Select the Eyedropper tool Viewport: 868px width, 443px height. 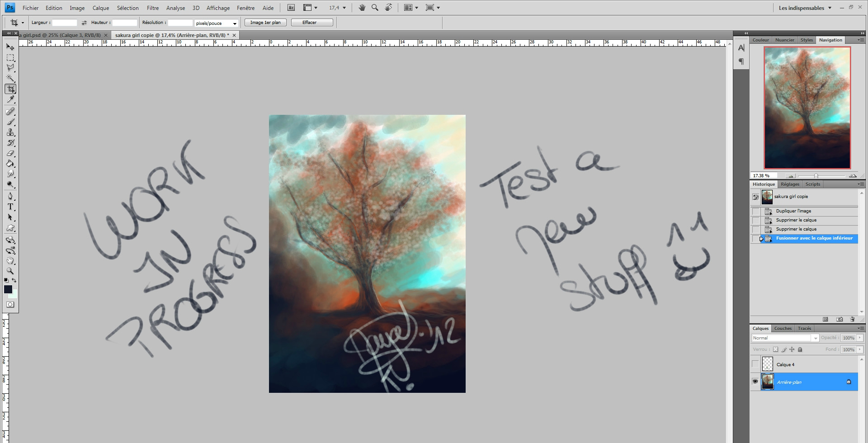[x=10, y=99]
